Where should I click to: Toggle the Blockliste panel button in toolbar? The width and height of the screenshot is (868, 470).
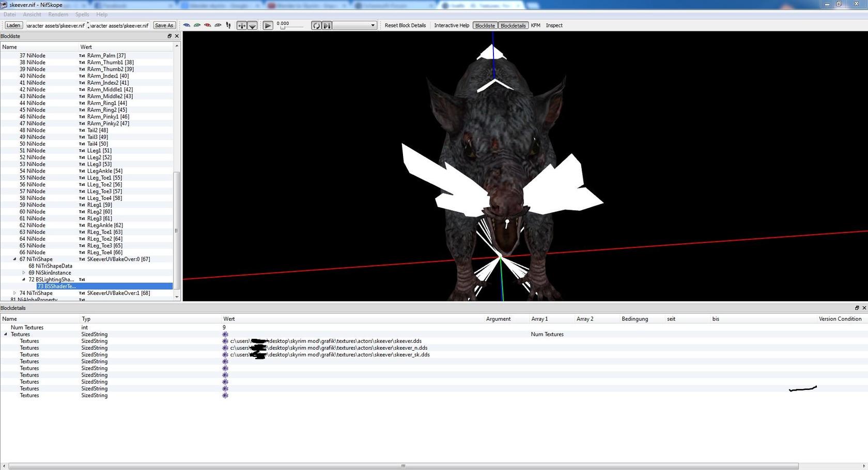485,25
